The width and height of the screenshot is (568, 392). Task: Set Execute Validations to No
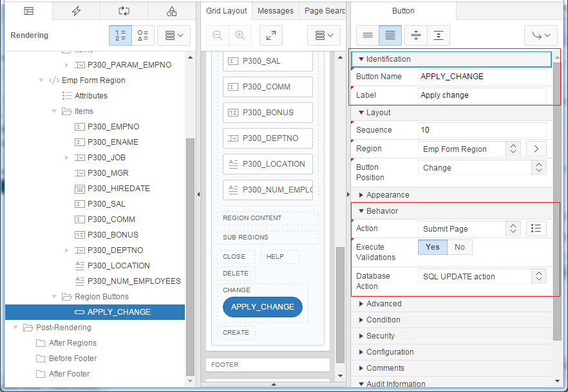tap(460, 247)
